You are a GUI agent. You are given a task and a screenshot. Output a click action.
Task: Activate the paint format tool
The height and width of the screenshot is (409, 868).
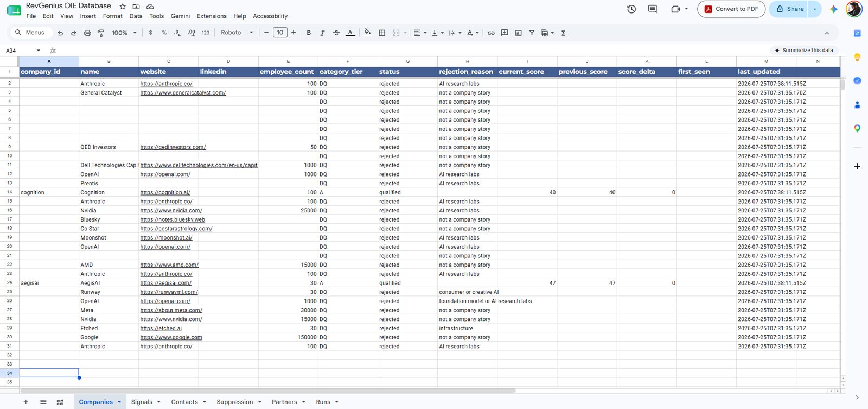(x=101, y=33)
